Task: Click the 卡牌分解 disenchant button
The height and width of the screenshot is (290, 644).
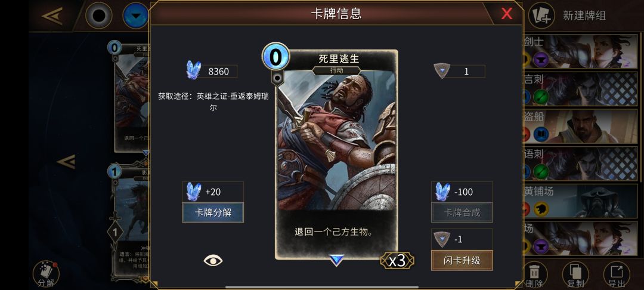Action: [x=213, y=212]
